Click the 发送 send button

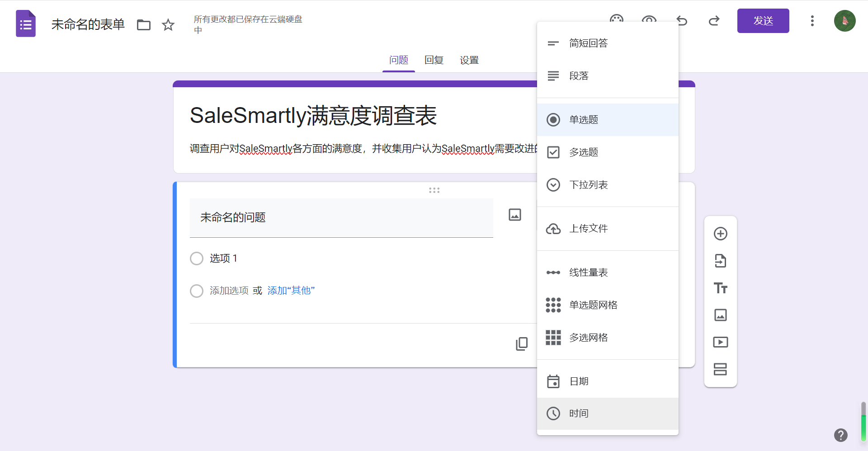click(x=763, y=21)
